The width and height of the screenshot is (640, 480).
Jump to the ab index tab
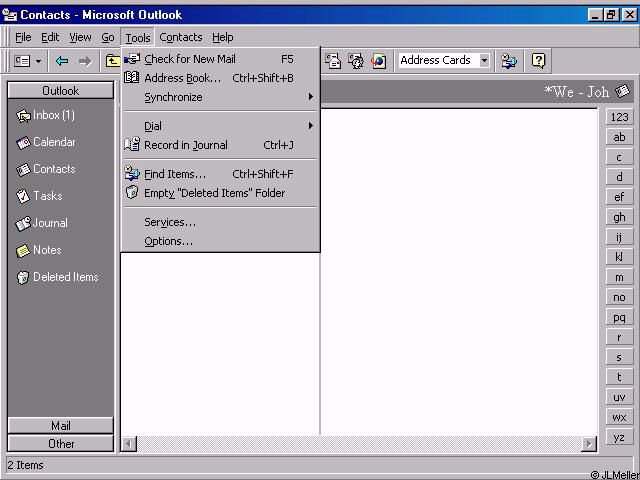point(619,137)
